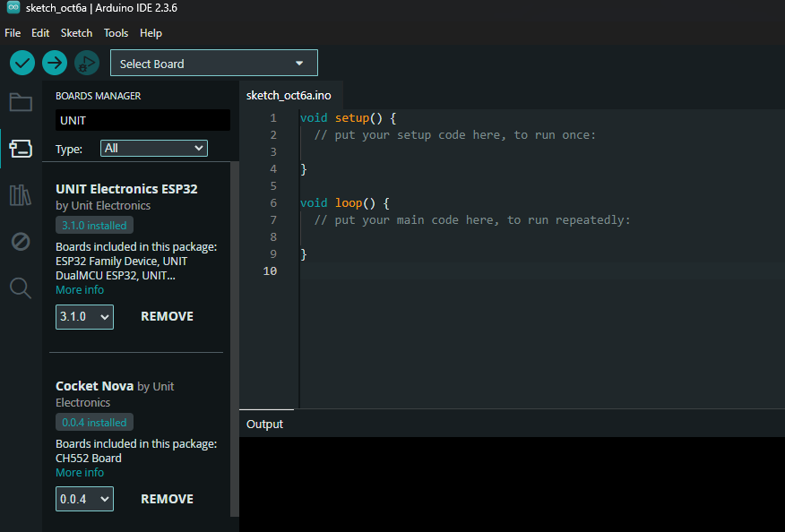Open the Help menu

(151, 33)
